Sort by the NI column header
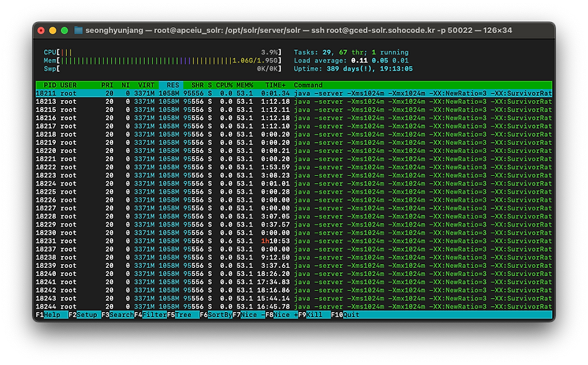 [126, 85]
